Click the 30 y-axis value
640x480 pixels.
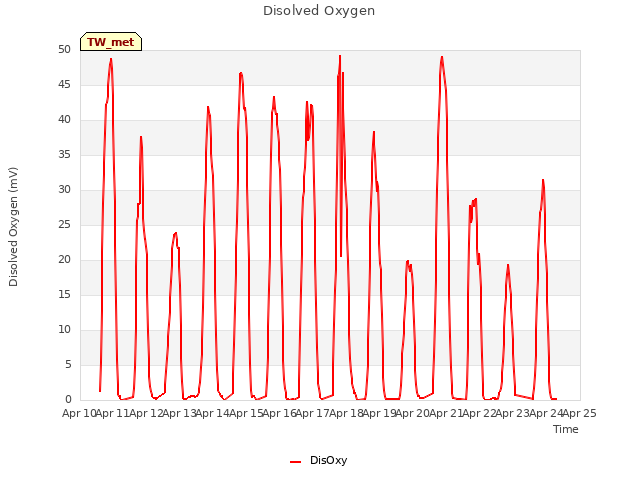(64, 190)
